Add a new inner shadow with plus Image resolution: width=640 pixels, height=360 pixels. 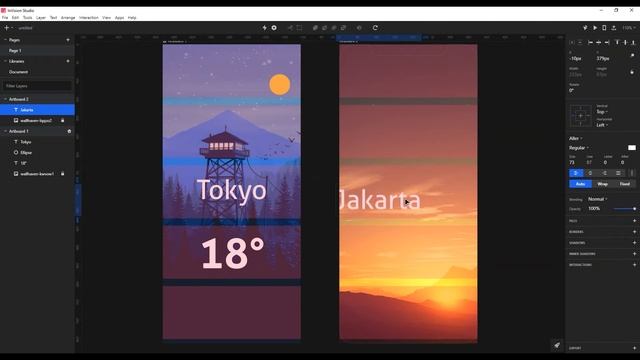(634, 254)
